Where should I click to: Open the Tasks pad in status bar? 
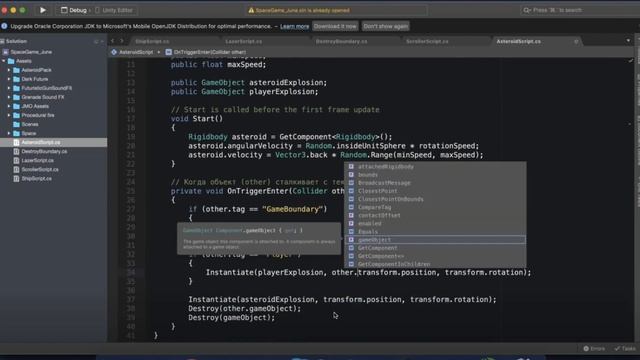click(625, 349)
